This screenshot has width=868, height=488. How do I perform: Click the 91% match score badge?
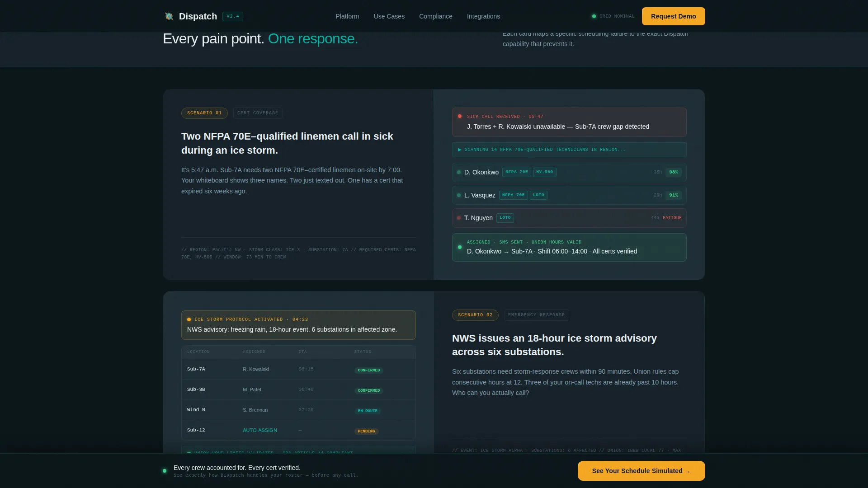(674, 195)
